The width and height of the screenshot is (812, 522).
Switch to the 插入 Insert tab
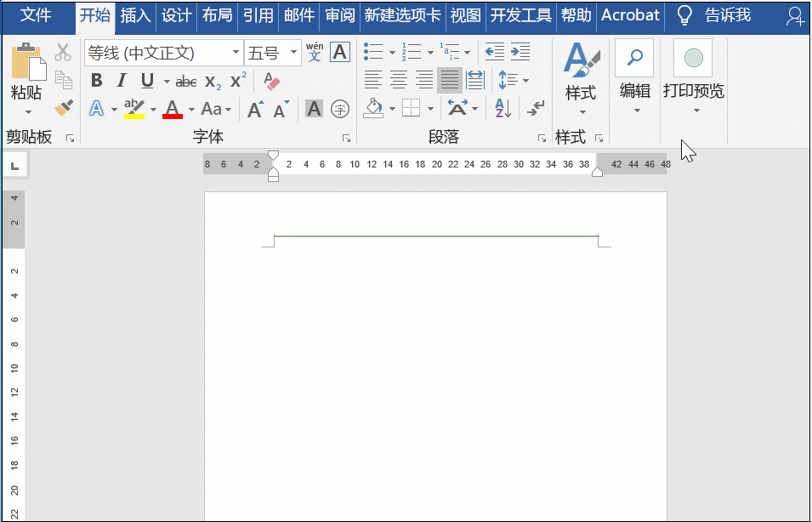pyautogui.click(x=135, y=15)
